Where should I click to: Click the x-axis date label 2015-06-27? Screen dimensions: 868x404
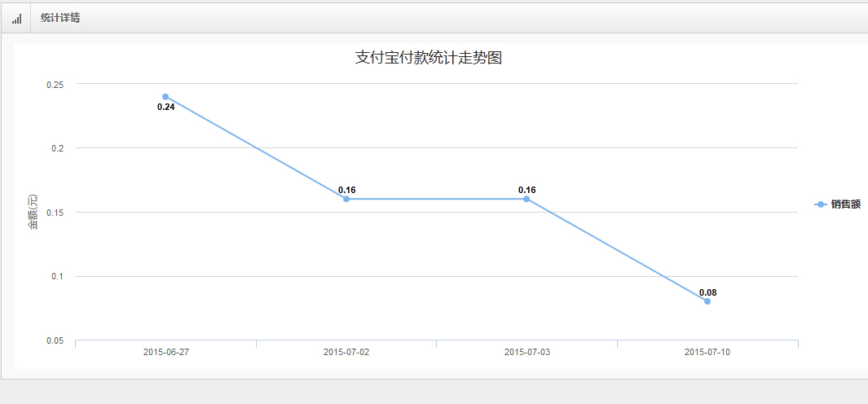165,353
